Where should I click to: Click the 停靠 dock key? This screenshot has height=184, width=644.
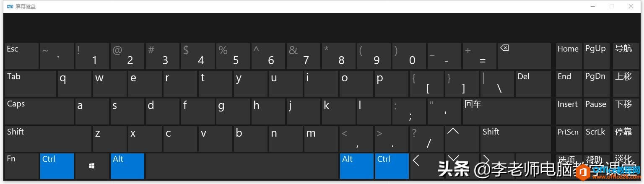(x=625, y=138)
